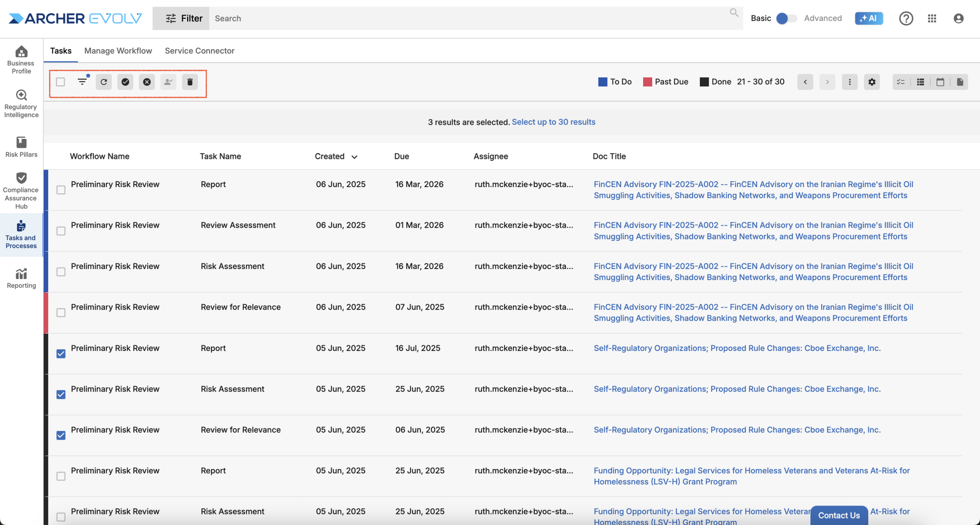Click the refresh tasks icon

click(104, 82)
